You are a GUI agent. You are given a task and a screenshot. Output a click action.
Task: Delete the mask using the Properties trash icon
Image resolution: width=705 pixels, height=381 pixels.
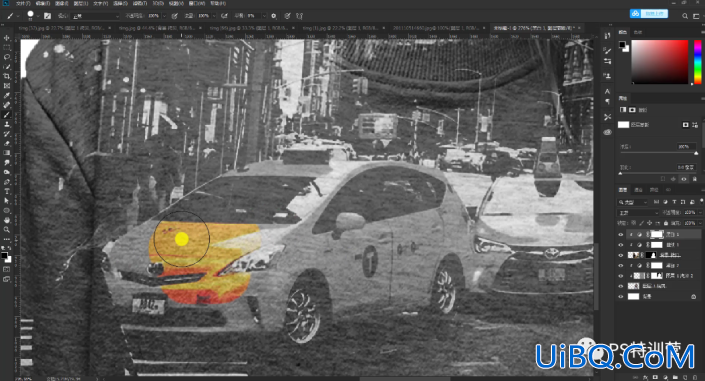coord(694,179)
